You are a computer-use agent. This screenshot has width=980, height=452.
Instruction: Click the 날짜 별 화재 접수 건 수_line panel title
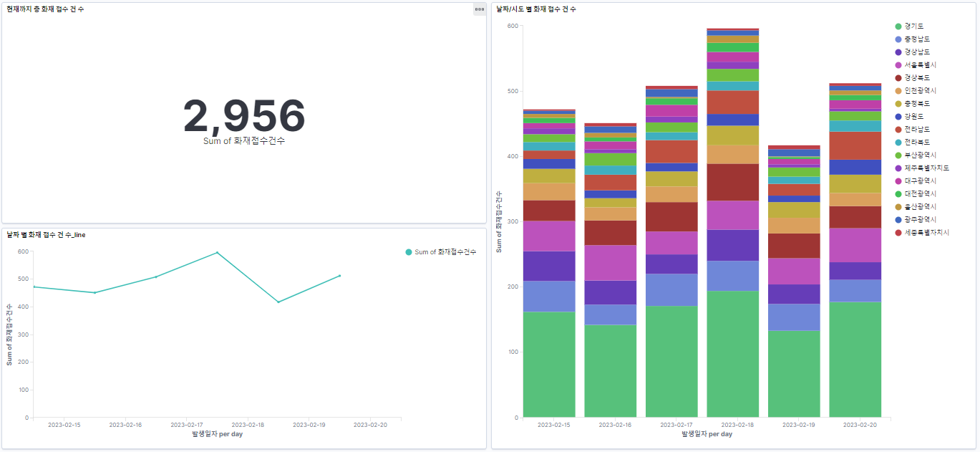click(47, 234)
